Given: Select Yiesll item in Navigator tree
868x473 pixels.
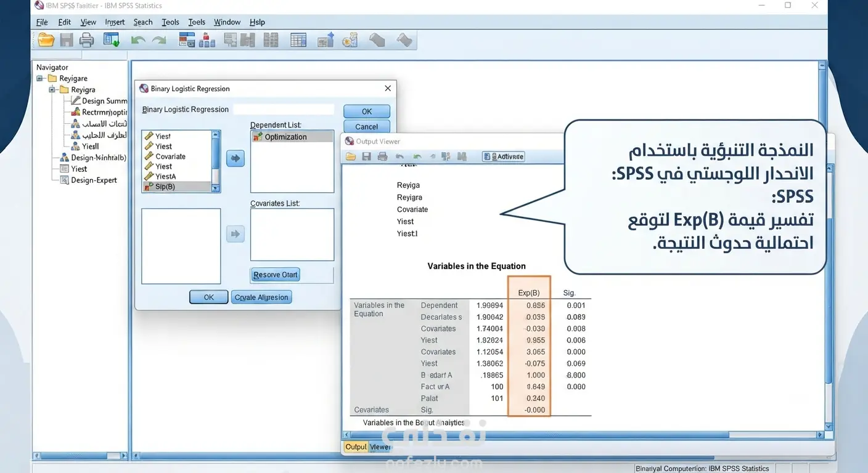Looking at the screenshot, I should point(91,147).
